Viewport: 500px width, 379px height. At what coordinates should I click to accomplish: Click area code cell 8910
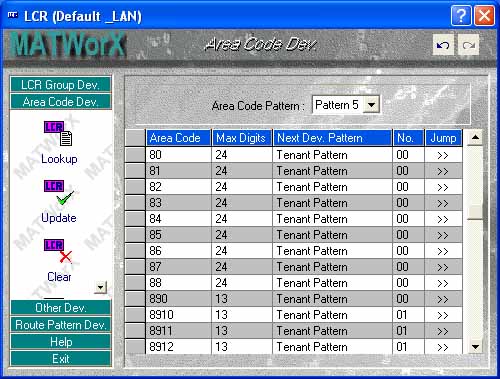click(179, 315)
